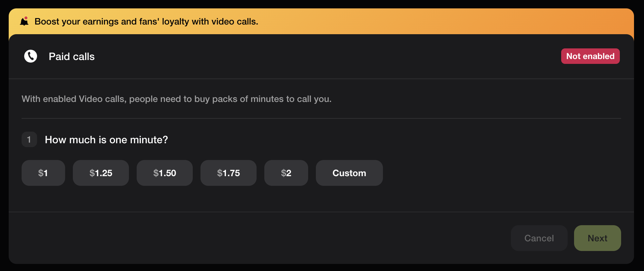Pick the $2 per minute rate

[286, 173]
